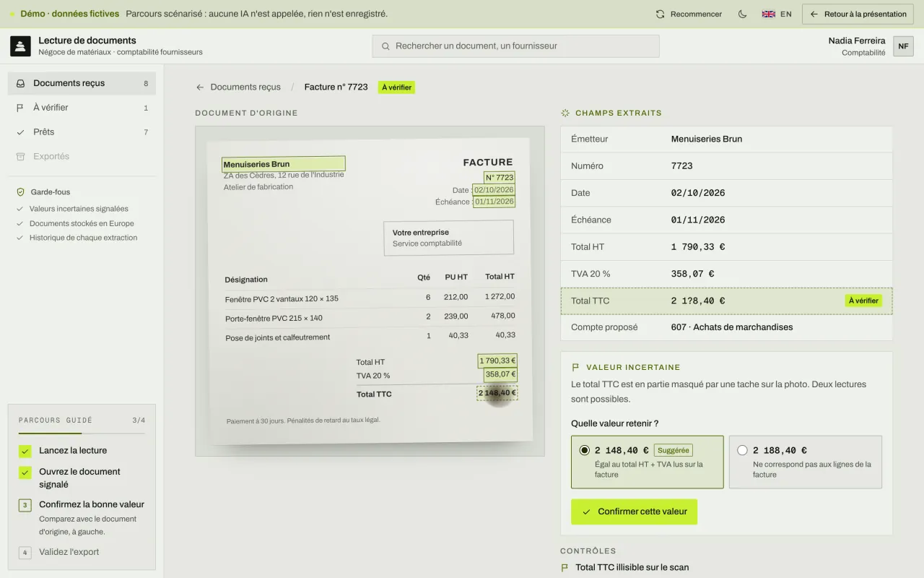Click the sparkle icon by Champs extraits

[x=565, y=113]
